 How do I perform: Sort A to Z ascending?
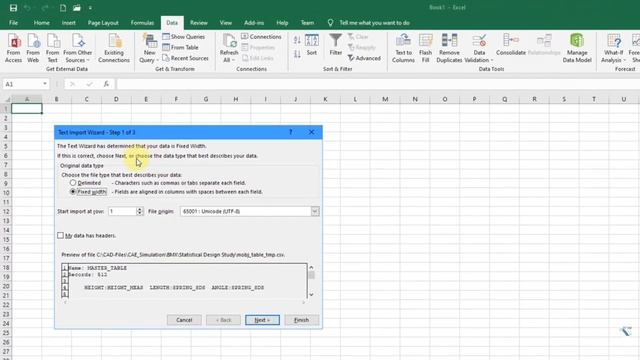pos(297,40)
